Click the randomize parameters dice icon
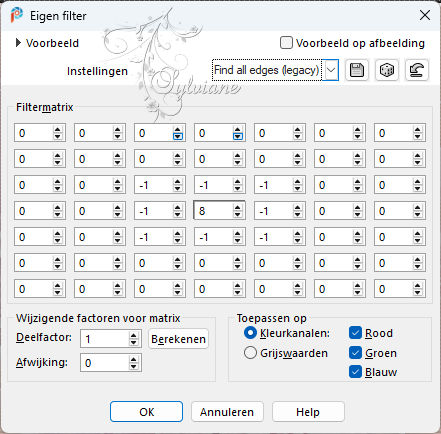 pyautogui.click(x=387, y=70)
